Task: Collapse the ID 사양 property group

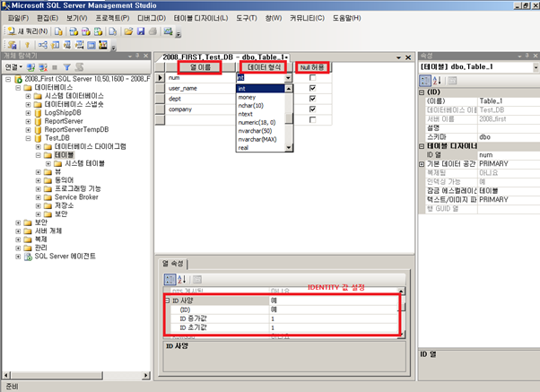Action: 167,301
